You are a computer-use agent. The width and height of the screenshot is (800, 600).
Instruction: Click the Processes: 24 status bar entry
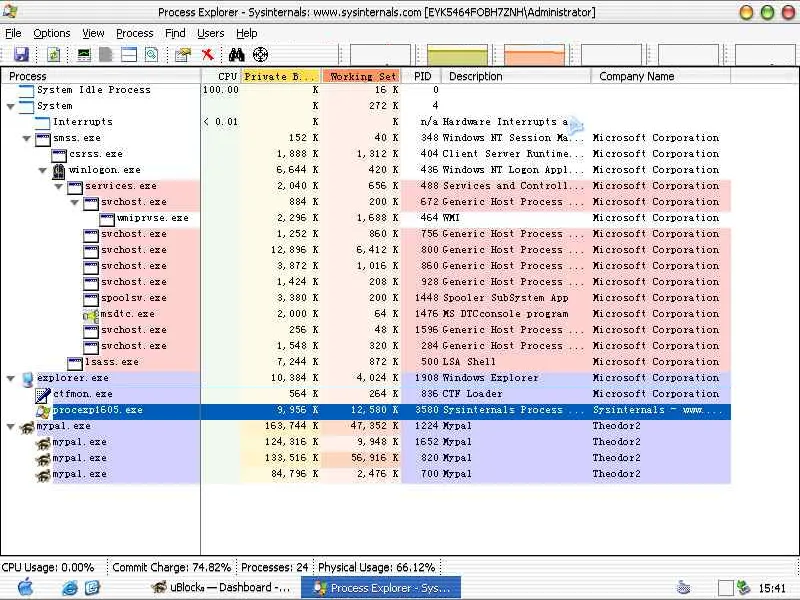274,567
